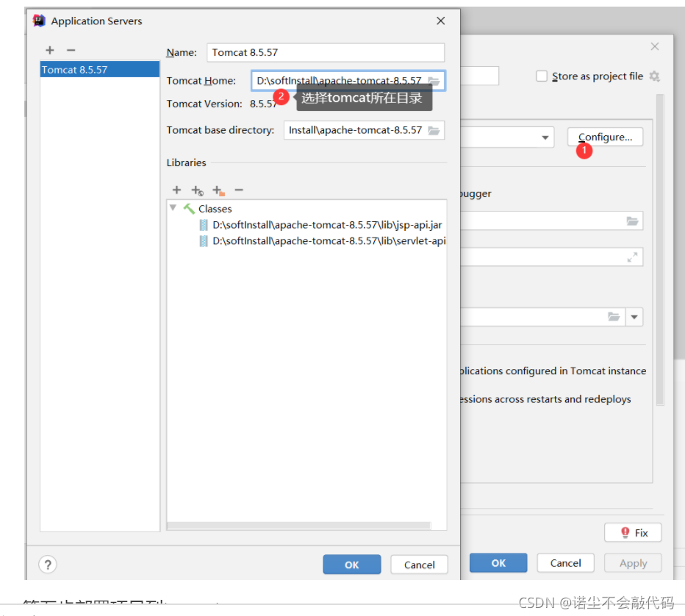The width and height of the screenshot is (685, 616).
Task: Select the Classes node hammer icon
Action: (189, 208)
